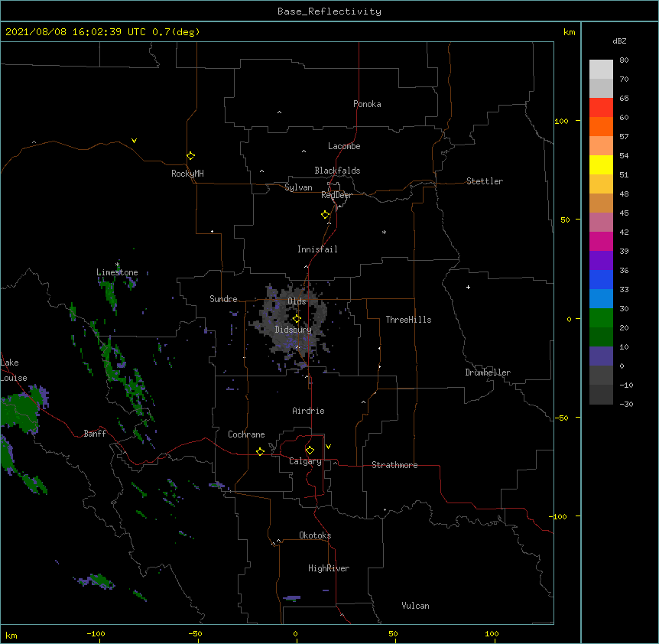The image size is (659, 644).
Task: Click the Innisfail label
Action: click(317, 249)
